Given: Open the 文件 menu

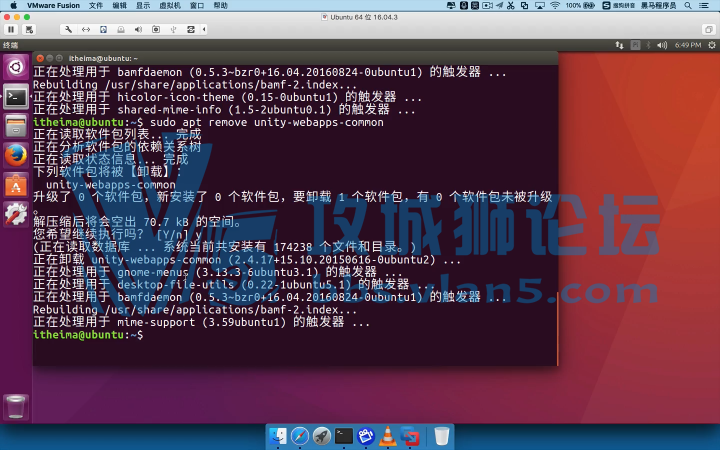Looking at the screenshot, I should (x=96, y=6).
